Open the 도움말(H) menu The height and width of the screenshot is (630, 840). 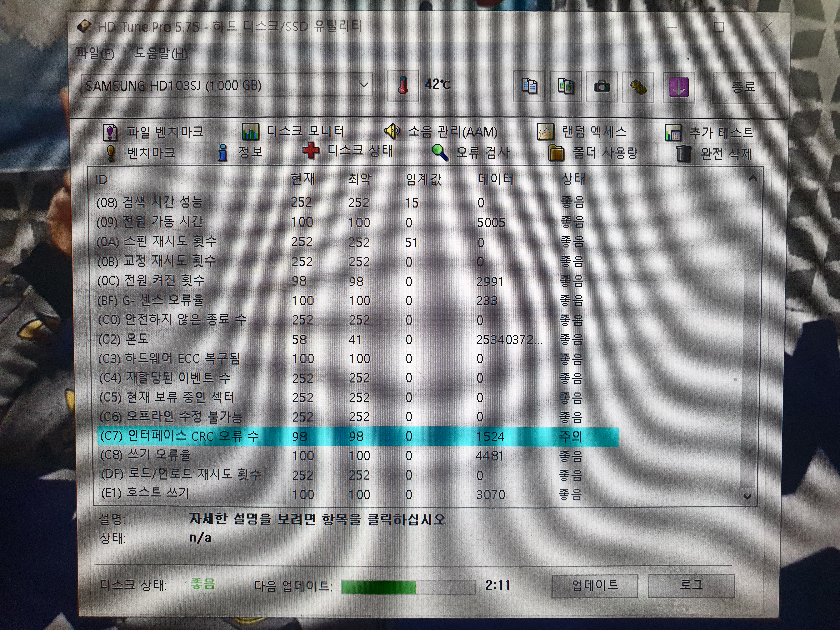[161, 53]
